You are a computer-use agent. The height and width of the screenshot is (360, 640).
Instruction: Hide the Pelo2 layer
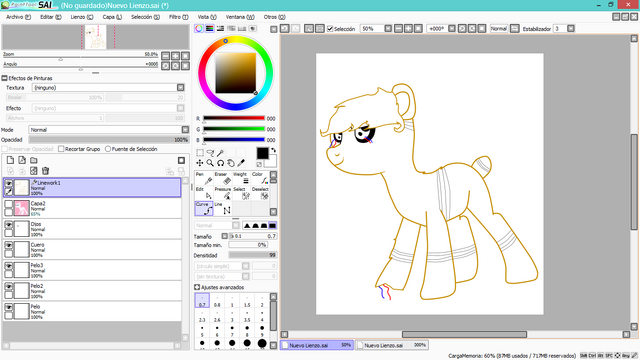(x=8, y=286)
